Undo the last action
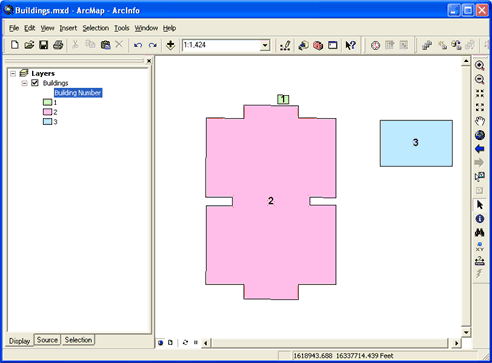The height and width of the screenshot is (363, 492). (x=138, y=45)
